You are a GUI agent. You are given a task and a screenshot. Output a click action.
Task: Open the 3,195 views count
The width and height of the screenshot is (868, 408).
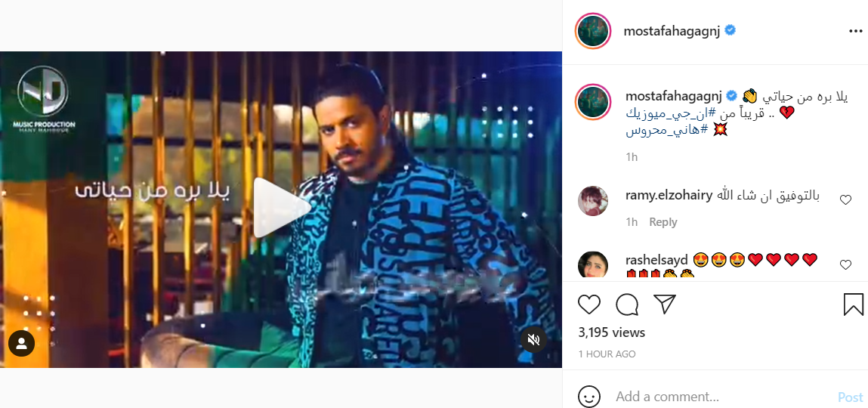pyautogui.click(x=612, y=332)
